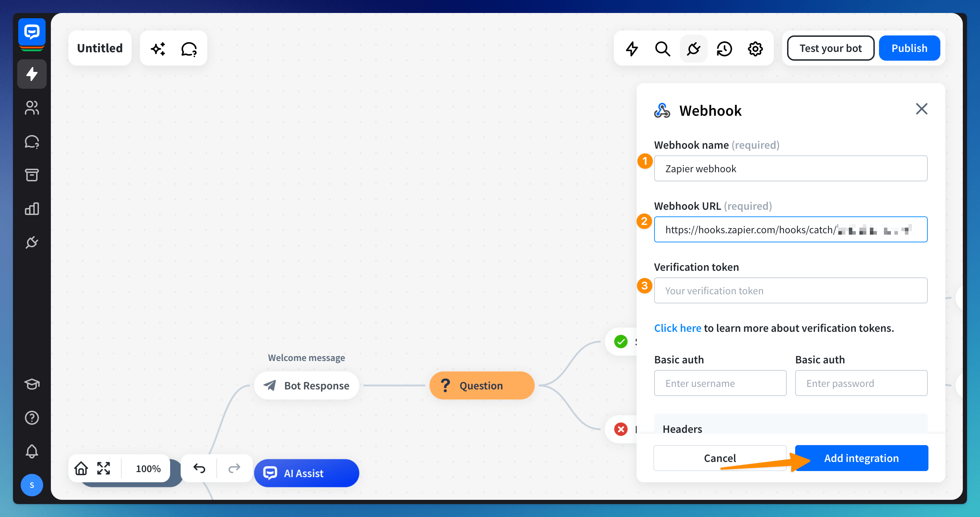Screen dimensions: 980x517
Task: Click the undo arrow button
Action: click(x=199, y=468)
